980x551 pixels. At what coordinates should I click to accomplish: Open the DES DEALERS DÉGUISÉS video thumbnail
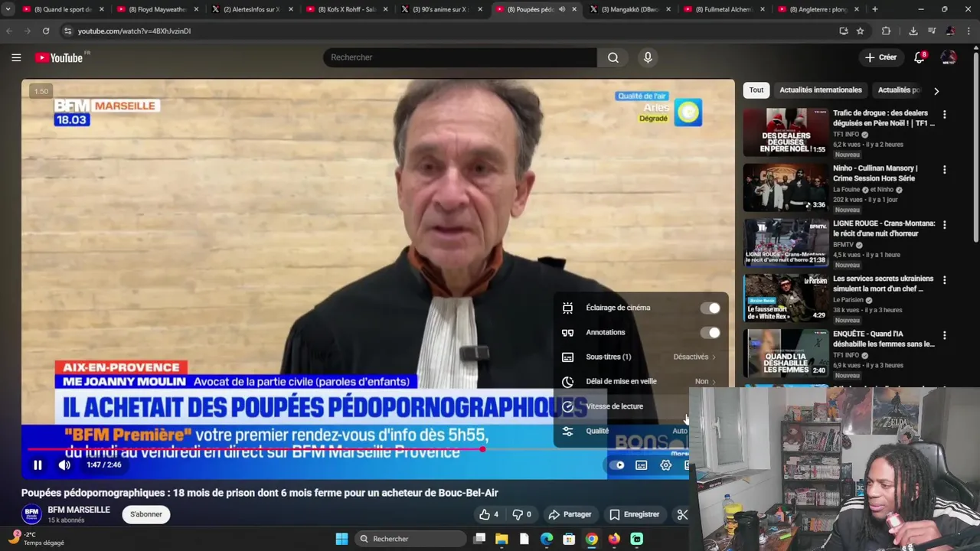tap(786, 132)
